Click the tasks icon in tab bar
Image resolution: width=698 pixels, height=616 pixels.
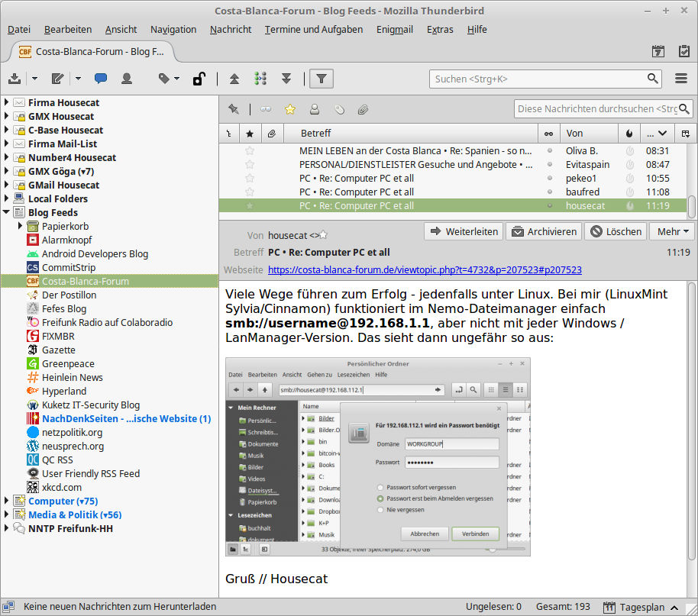683,52
